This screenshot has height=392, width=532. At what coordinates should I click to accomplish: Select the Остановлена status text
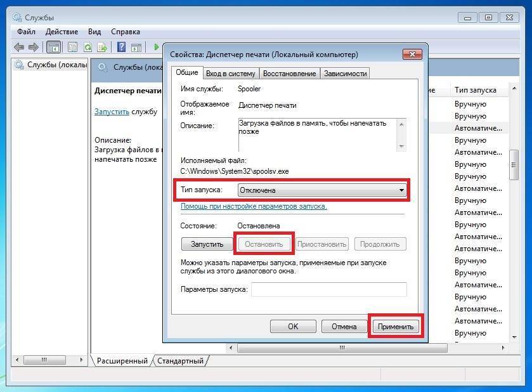point(259,226)
